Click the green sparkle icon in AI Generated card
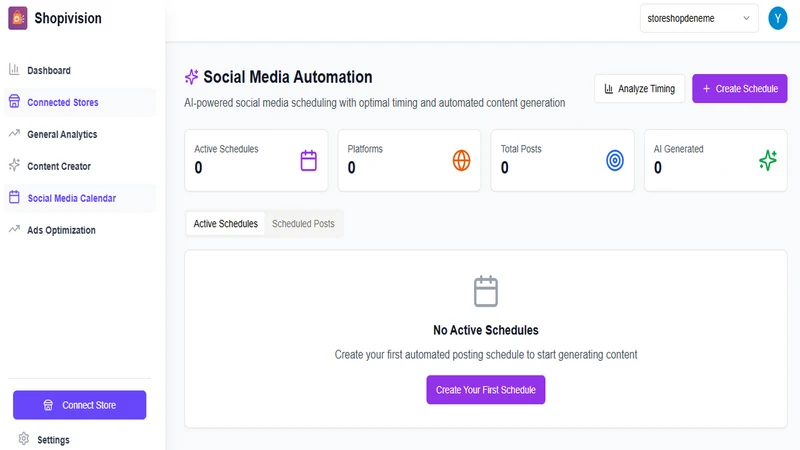800x450 pixels. [768, 161]
